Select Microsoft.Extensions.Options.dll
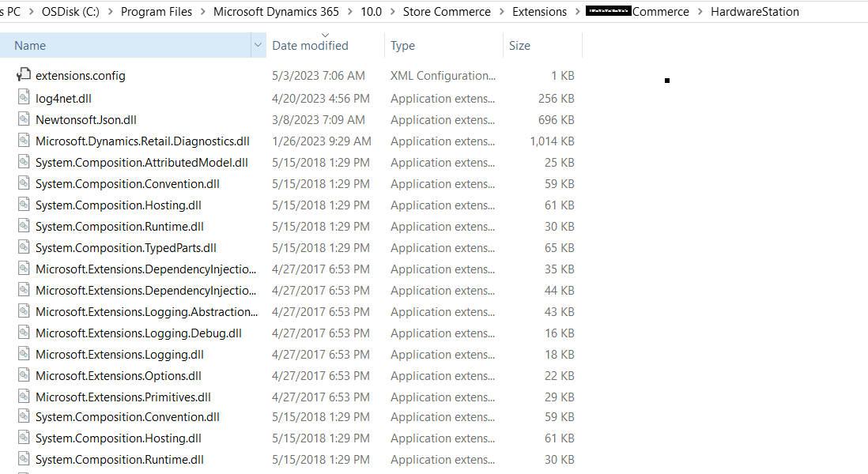 click(x=119, y=375)
